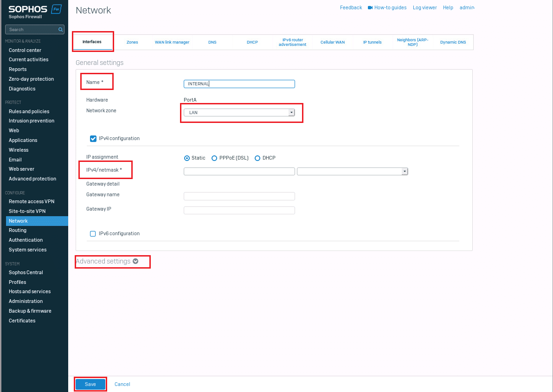The image size is (553, 392).
Task: Click the Cancel link
Action: [x=122, y=384]
